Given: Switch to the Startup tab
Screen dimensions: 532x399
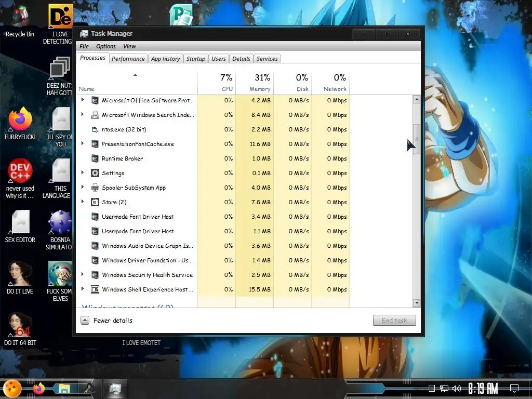Looking at the screenshot, I should [x=196, y=59].
